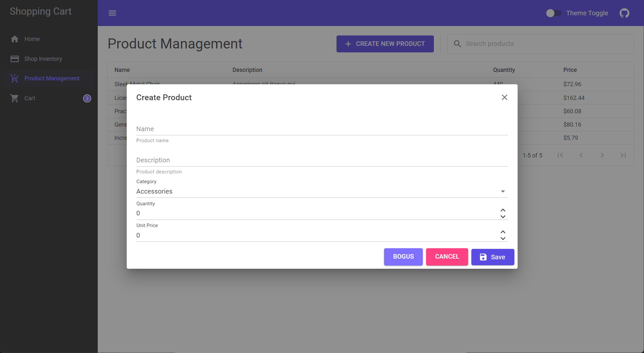Open the Cart using the shopping cart icon

tap(15, 98)
